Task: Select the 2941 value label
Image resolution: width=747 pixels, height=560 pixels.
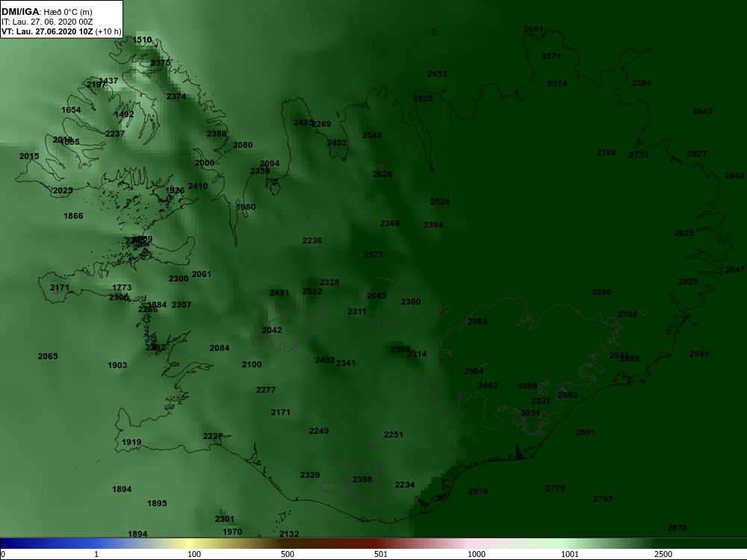Action: point(699,354)
